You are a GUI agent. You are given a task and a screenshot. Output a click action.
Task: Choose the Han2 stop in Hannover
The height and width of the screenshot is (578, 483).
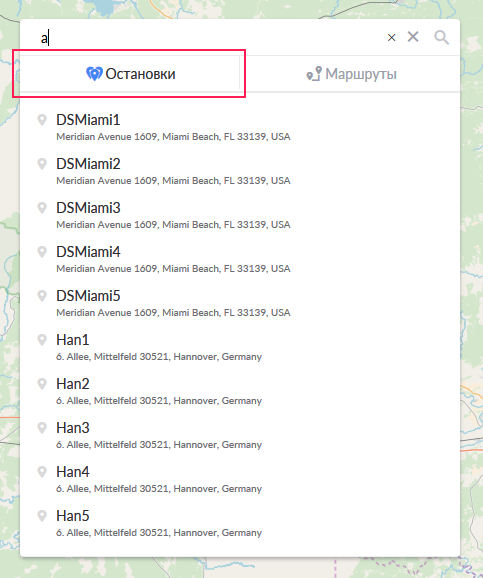pos(240,391)
